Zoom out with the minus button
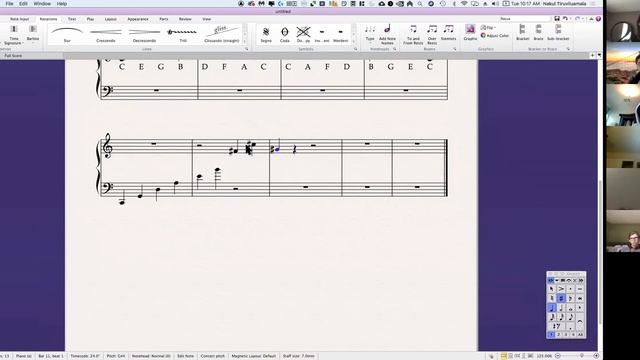The image size is (640, 360). pyautogui.click(x=558, y=356)
